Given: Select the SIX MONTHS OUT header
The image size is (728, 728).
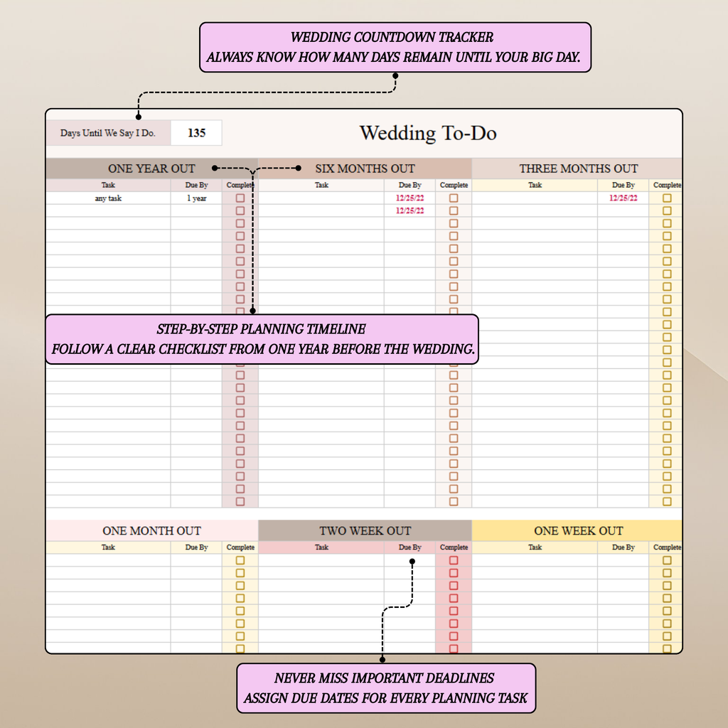Looking at the screenshot, I should tap(365, 168).
